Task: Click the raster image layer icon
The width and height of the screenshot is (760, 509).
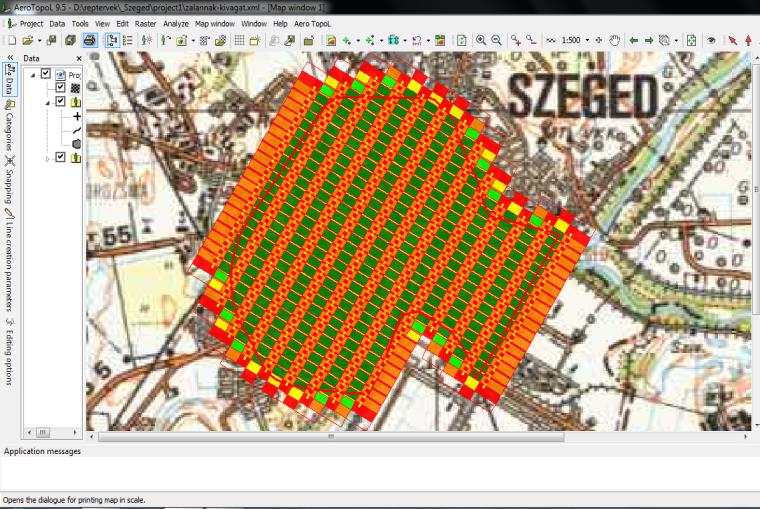Action: [x=331, y=41]
